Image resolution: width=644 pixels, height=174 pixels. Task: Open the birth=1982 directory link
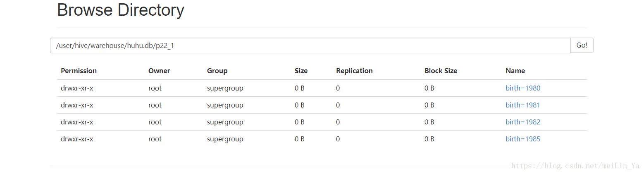(x=523, y=122)
